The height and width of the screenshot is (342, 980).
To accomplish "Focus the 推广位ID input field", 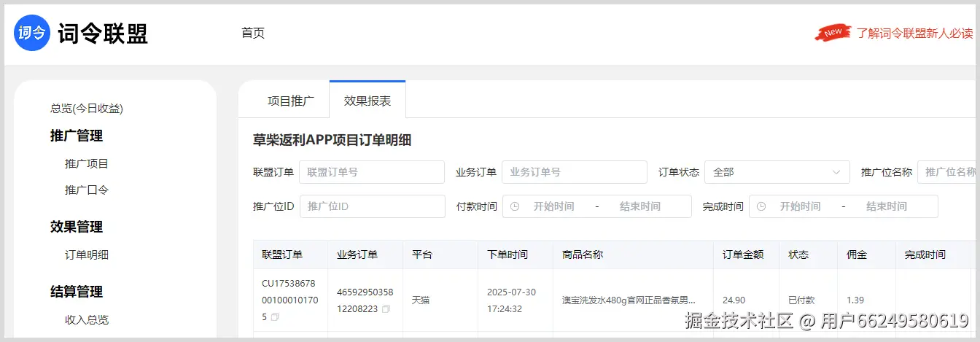I will (373, 206).
